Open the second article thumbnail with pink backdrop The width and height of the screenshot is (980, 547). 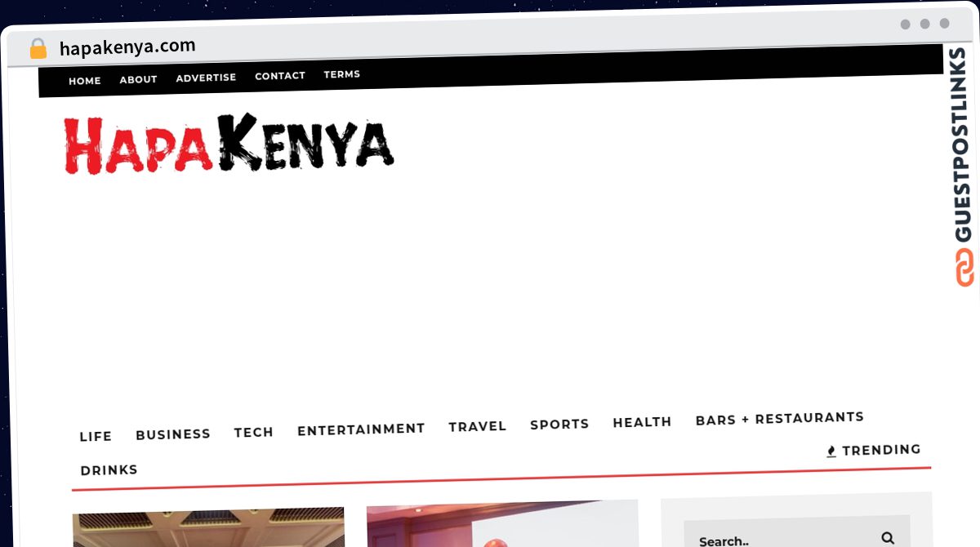(502, 523)
